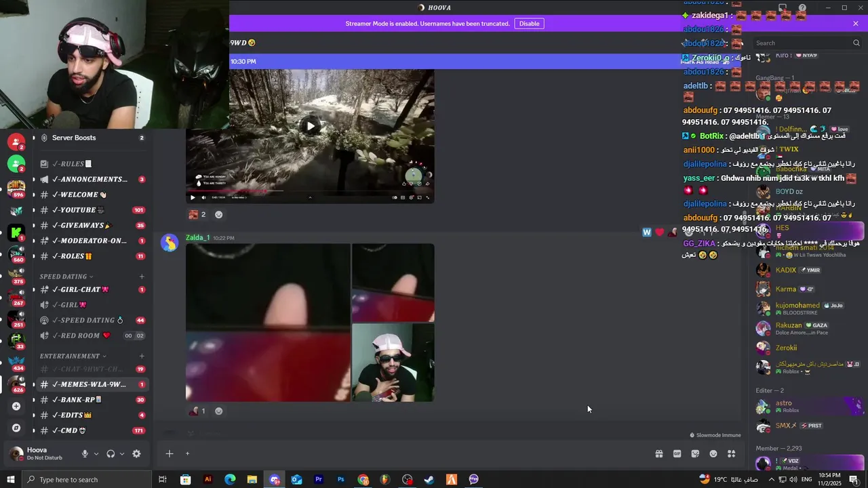Viewport: 868px width, 488px height.
Task: Open member astro under Editer
Action: 807,407
